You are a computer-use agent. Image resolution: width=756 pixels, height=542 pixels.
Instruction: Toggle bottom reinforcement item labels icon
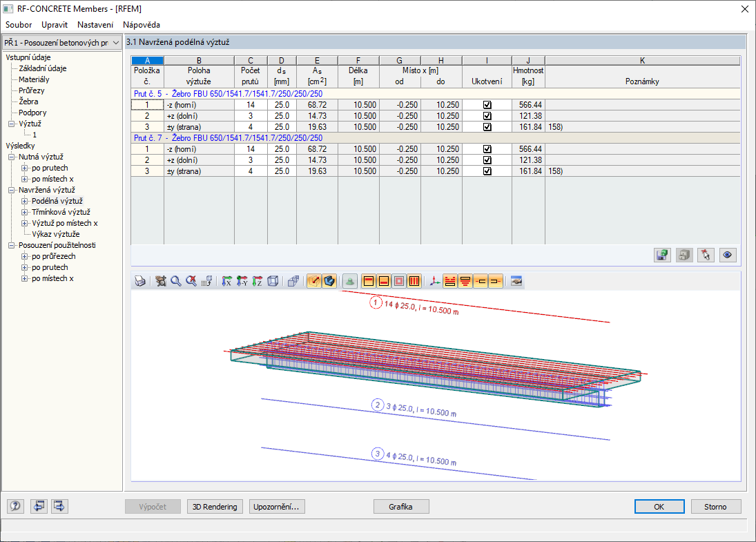coord(465,281)
